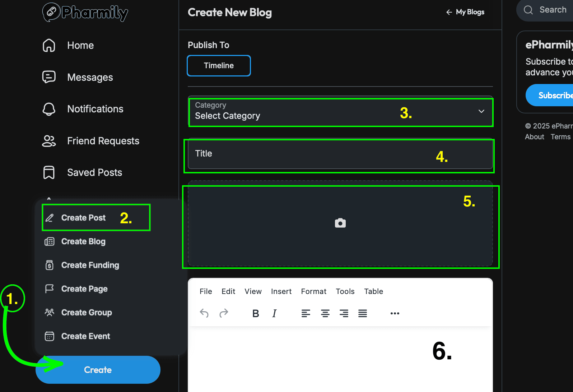Click the redo arrow in editor toolbar

point(224,313)
